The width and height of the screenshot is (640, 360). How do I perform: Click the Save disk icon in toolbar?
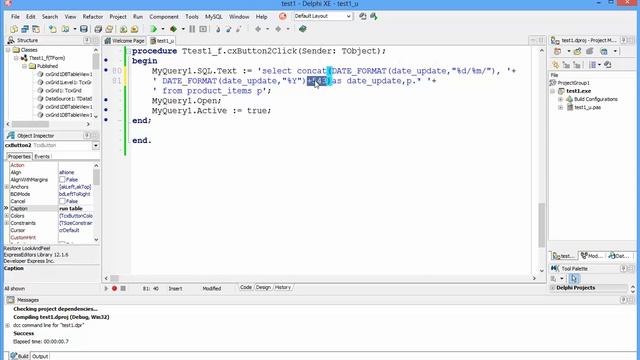tap(84, 29)
